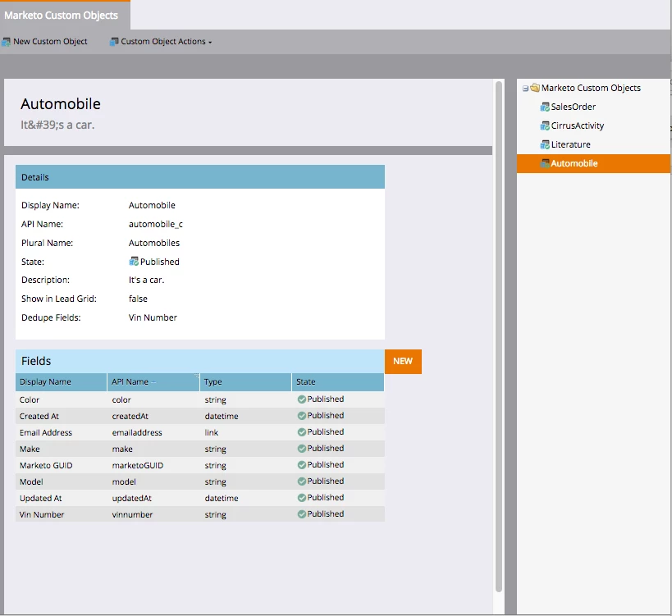The width and height of the screenshot is (672, 616).
Task: Click the Automobile page title heading
Action: [x=61, y=104]
